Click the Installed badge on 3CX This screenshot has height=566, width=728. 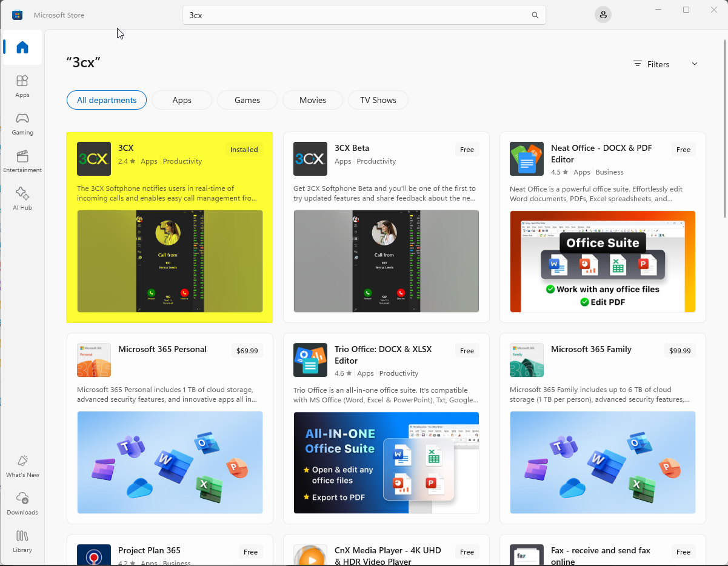[x=244, y=150]
